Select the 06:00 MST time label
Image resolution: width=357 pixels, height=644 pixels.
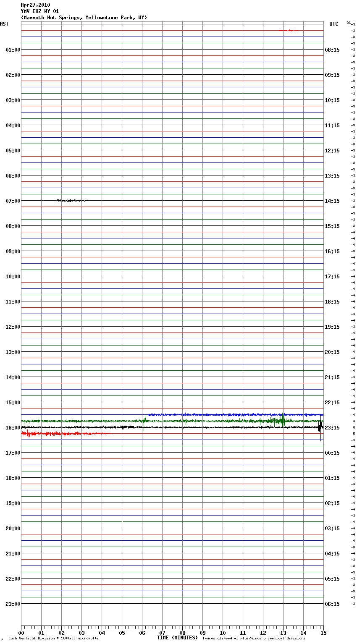click(13, 176)
